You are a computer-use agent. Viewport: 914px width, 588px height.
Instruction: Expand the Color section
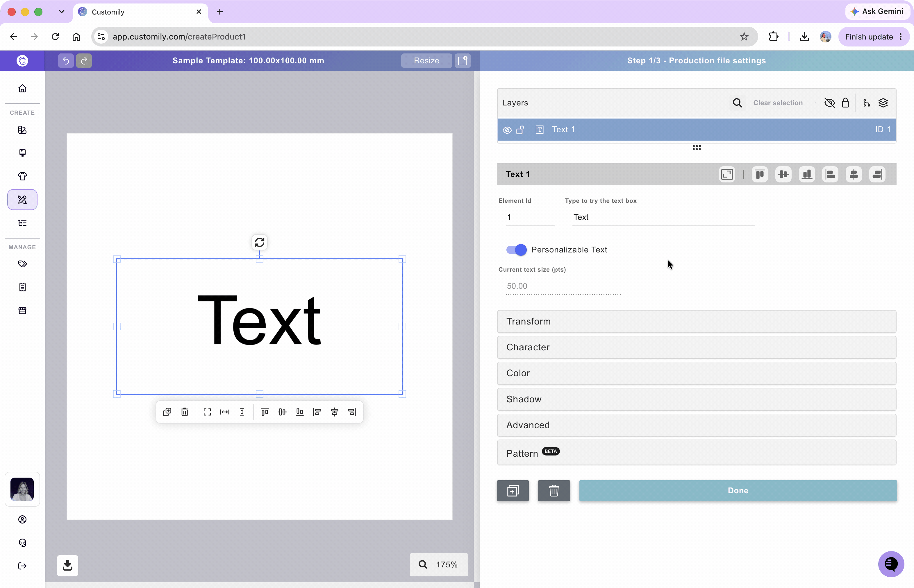[x=696, y=373]
